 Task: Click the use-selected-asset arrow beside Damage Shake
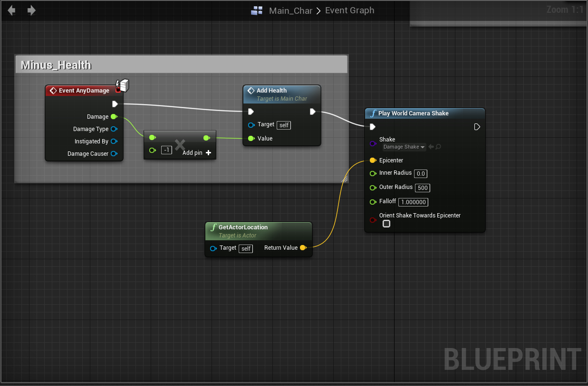[431, 147]
